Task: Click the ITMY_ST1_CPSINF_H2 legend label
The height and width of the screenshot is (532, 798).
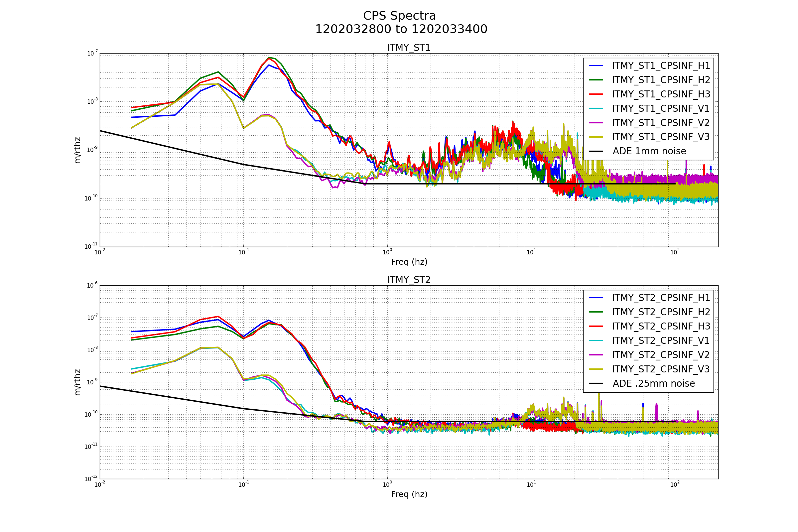Action: (661, 80)
